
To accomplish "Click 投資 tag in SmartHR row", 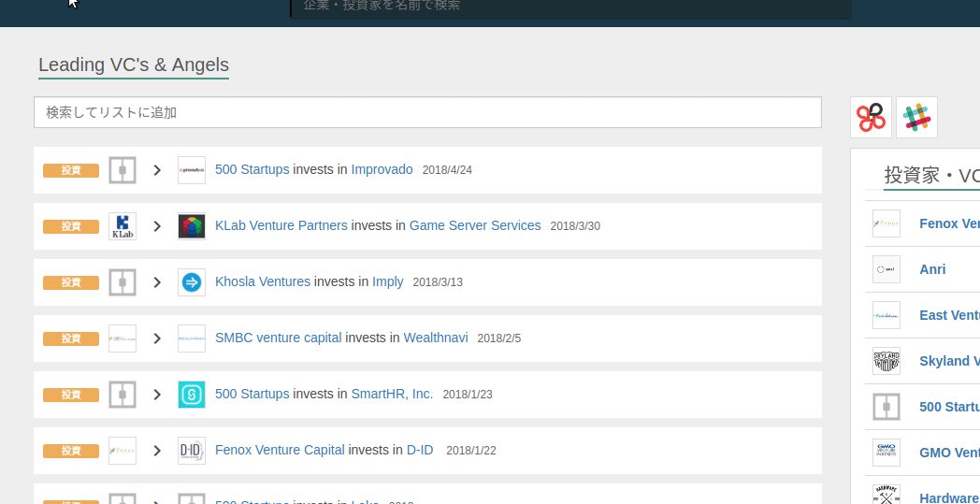I will [x=71, y=395].
